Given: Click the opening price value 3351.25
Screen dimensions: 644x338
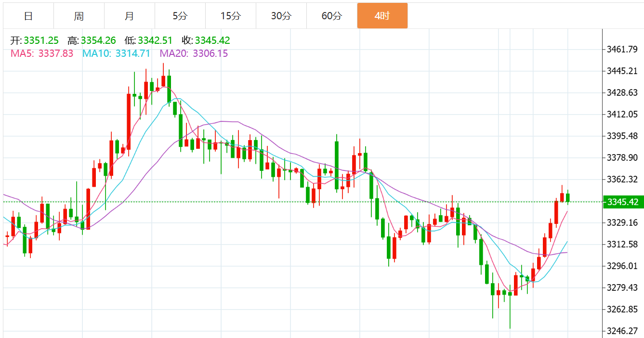Looking at the screenshot, I should [41, 40].
